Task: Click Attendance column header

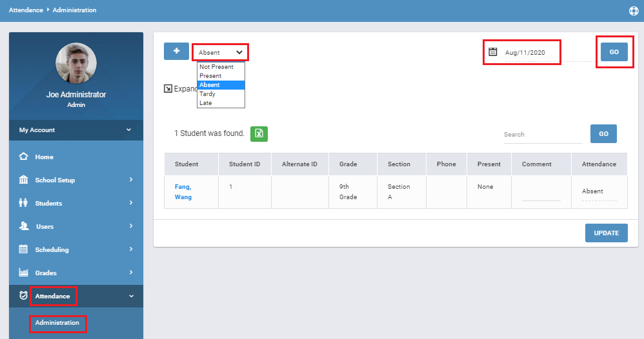Action: point(599,164)
